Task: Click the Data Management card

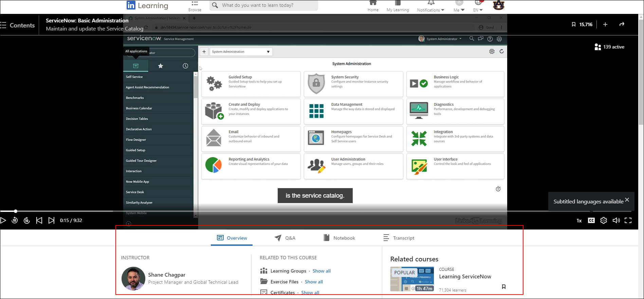Action: 353,112
